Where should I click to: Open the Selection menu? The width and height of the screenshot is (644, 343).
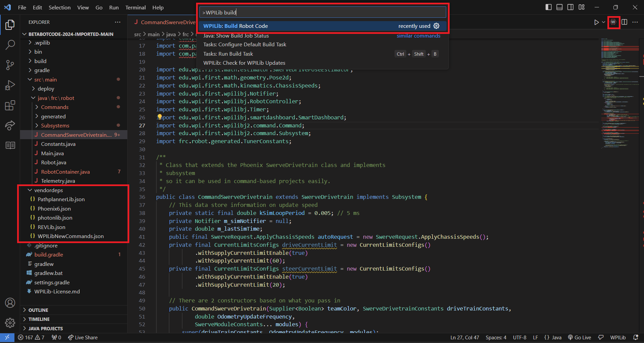(x=59, y=7)
